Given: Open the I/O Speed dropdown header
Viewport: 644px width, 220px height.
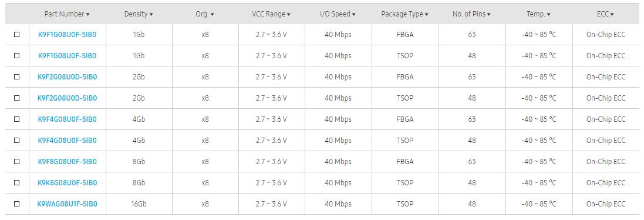Looking at the screenshot, I should 338,14.
